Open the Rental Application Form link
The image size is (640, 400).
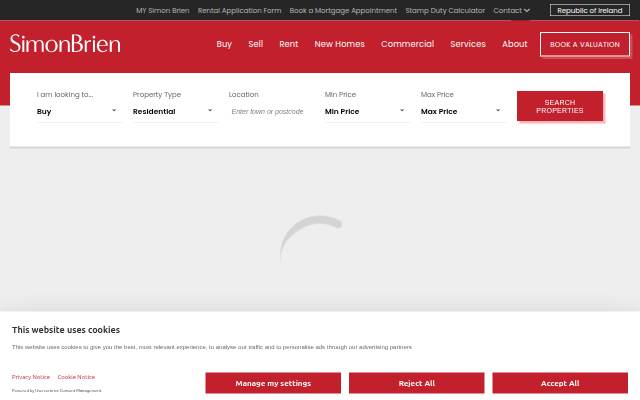click(x=239, y=11)
